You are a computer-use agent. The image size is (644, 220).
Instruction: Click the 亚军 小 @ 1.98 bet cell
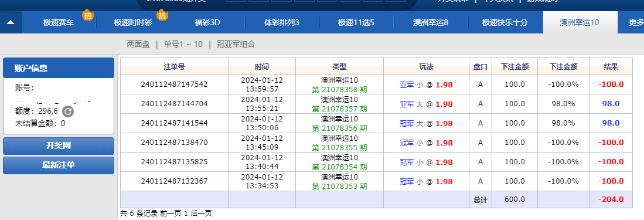tap(427, 84)
